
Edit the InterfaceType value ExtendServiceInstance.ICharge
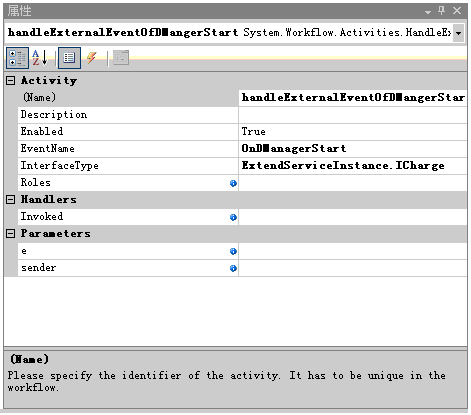click(x=353, y=166)
